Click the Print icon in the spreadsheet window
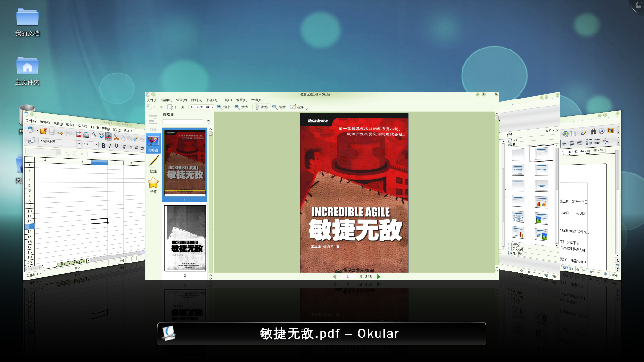 [86, 135]
